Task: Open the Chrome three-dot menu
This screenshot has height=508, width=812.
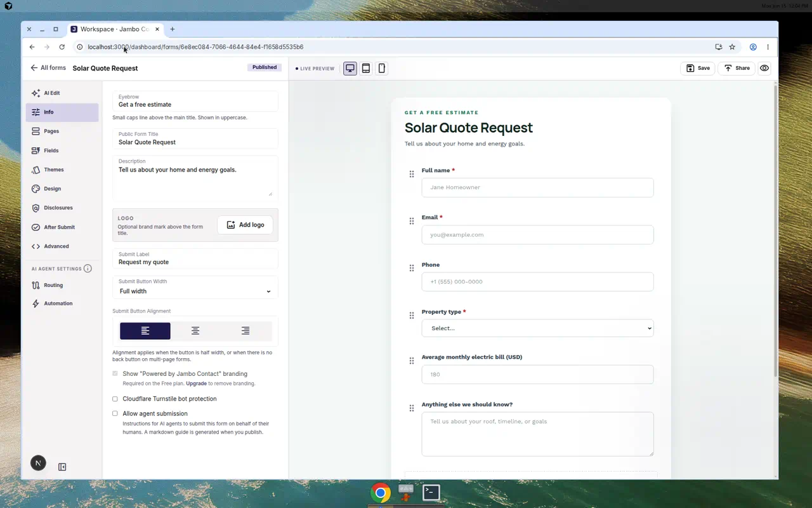Action: [768, 47]
